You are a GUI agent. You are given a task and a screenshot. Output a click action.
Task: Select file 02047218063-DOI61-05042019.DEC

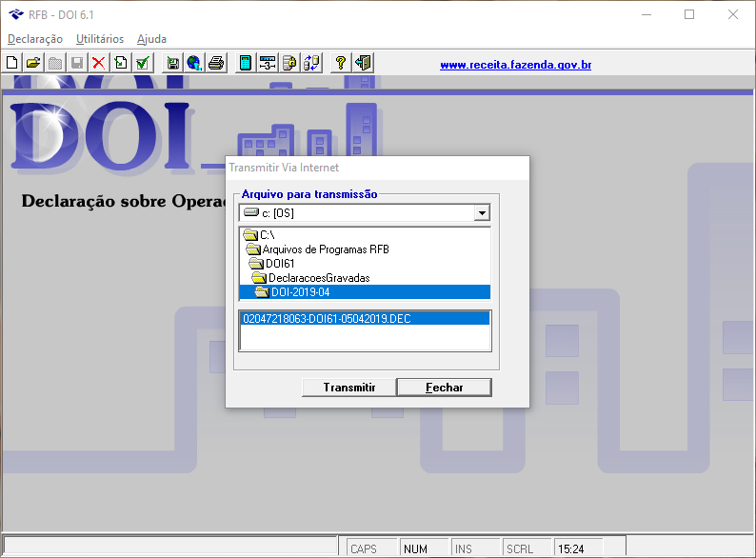pyautogui.click(x=365, y=319)
